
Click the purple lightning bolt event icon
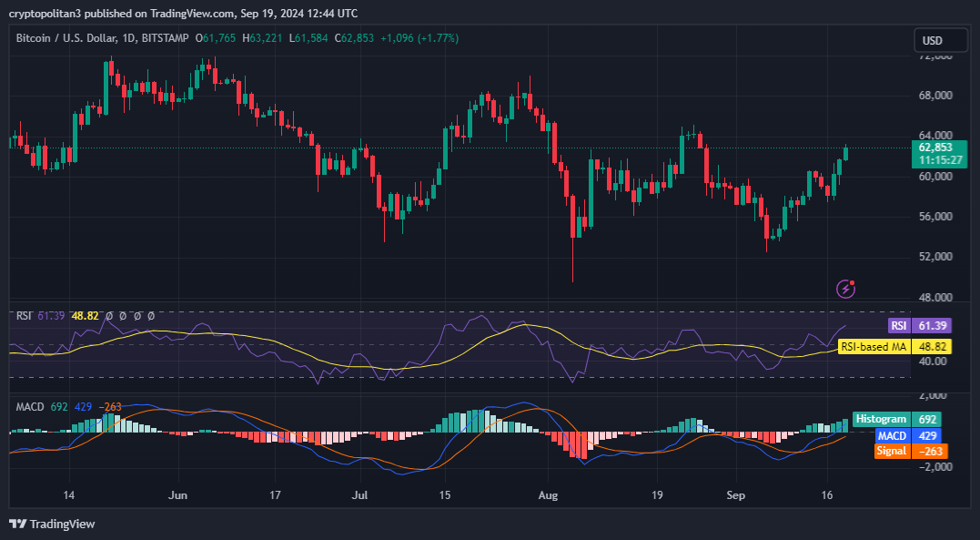[x=846, y=289]
